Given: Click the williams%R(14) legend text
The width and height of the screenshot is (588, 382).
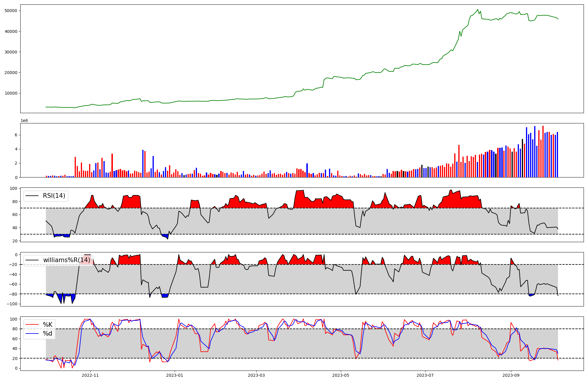Looking at the screenshot, I should tap(66, 260).
